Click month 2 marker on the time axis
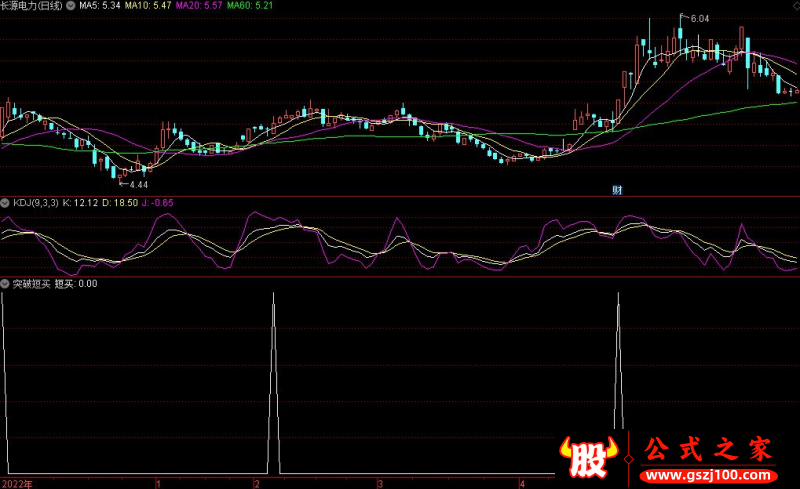Image resolution: width=800 pixels, height=489 pixels. (x=257, y=483)
